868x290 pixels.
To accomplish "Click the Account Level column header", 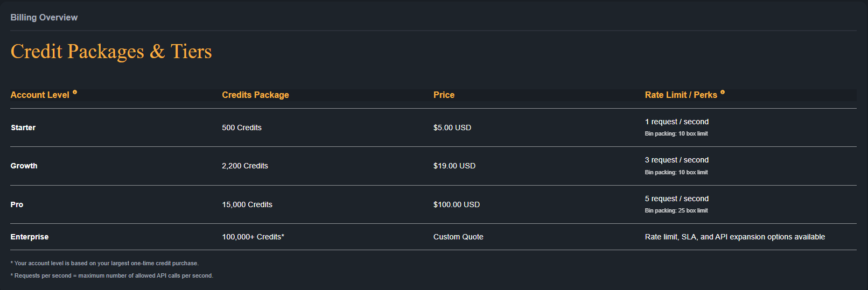I will pos(40,95).
